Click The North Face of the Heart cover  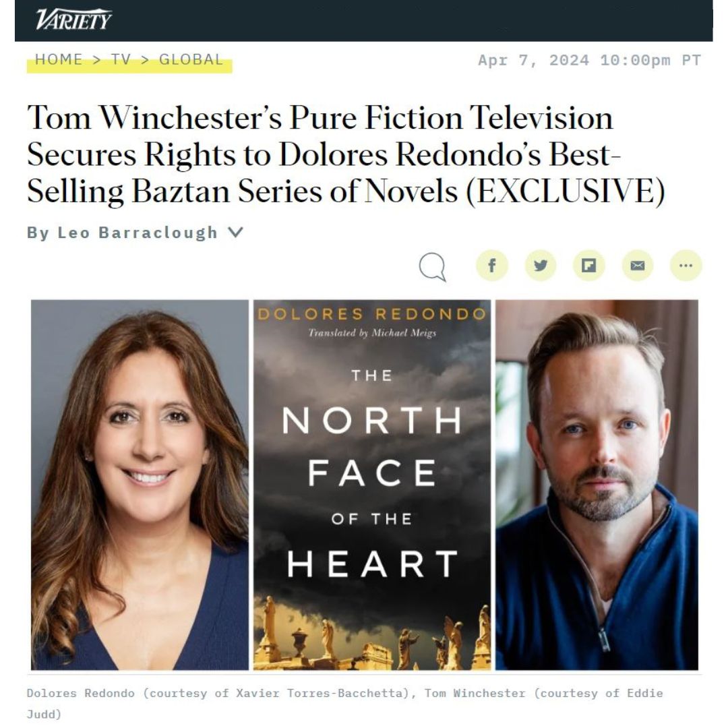coord(372,485)
